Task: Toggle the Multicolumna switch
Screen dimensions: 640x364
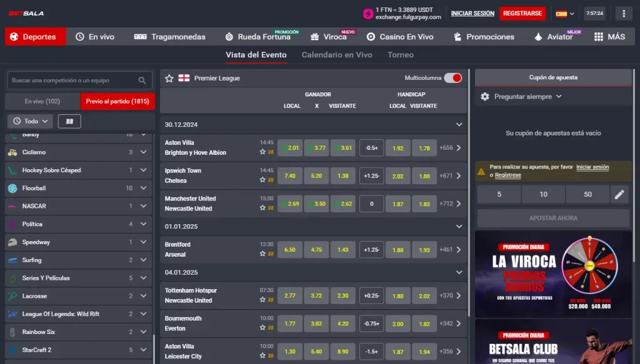Action: (x=452, y=78)
